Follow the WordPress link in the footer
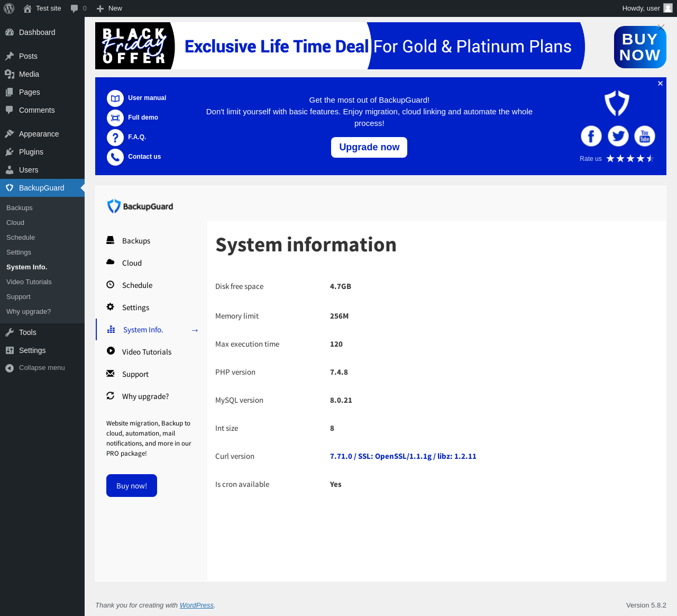677x616 pixels. [197, 605]
